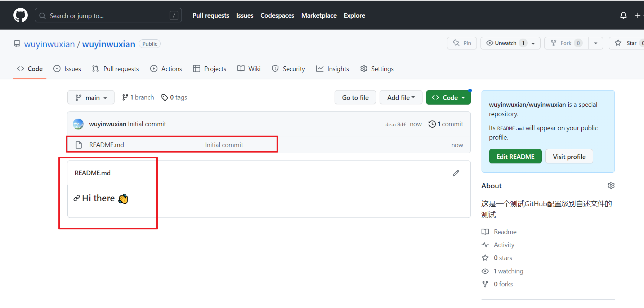The image size is (644, 308).
Task: Click the wuyinwuxian avatar in commit row
Action: tap(78, 124)
